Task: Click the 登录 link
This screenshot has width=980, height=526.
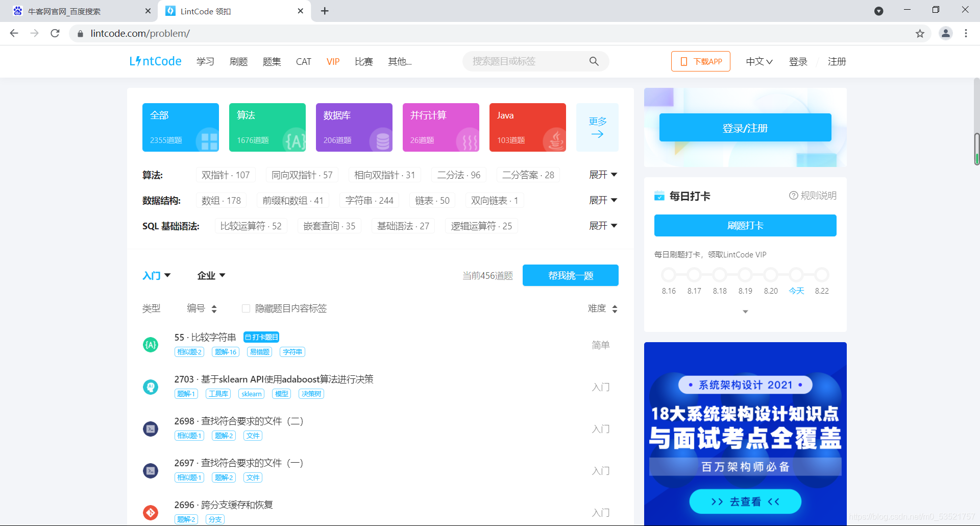Action: tap(798, 61)
